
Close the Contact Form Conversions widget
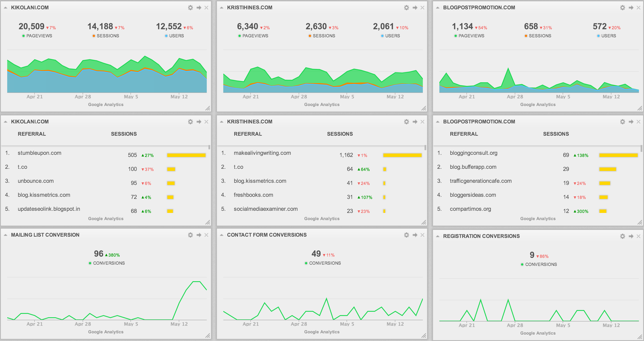[422, 235]
